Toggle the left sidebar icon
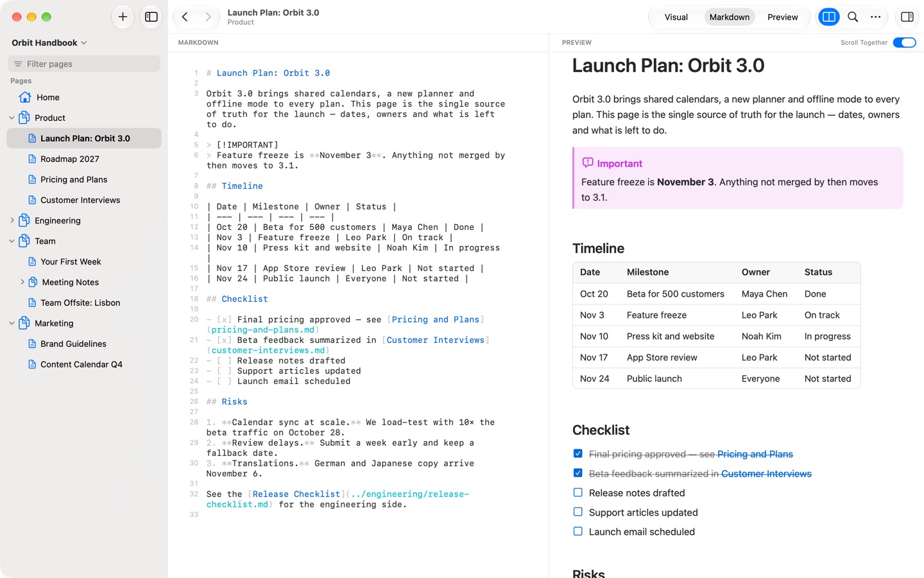Screen dimensions: 924x578 click(x=151, y=17)
